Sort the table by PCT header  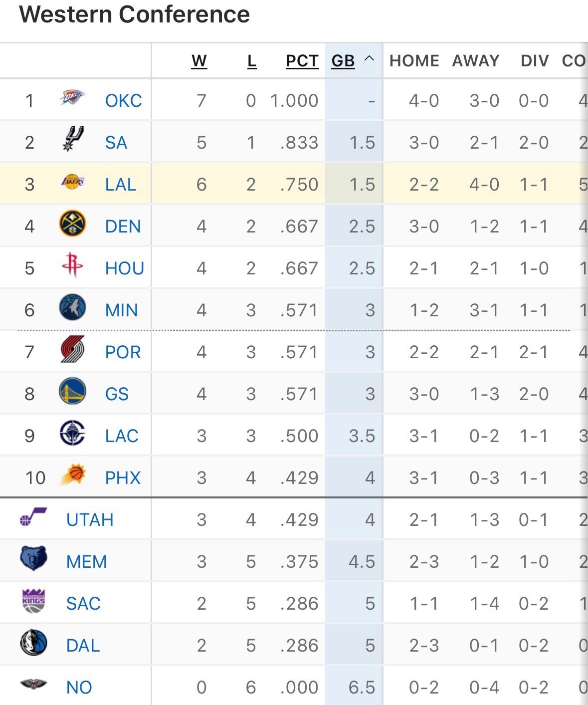coord(302,61)
